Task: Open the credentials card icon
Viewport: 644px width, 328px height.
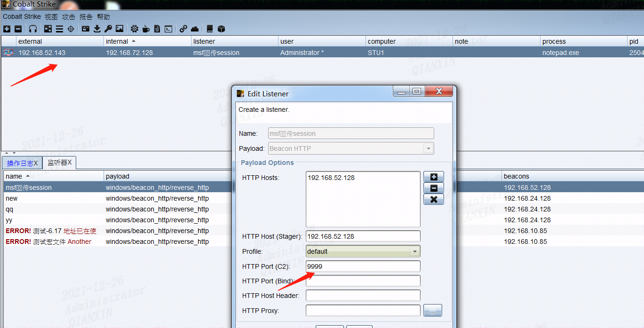Action: pyautogui.click(x=86, y=29)
